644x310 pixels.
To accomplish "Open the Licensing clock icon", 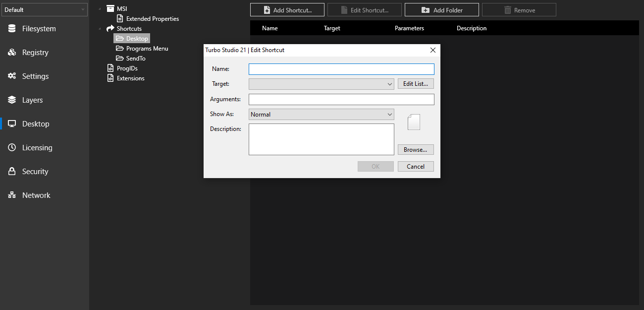I will pyautogui.click(x=12, y=148).
